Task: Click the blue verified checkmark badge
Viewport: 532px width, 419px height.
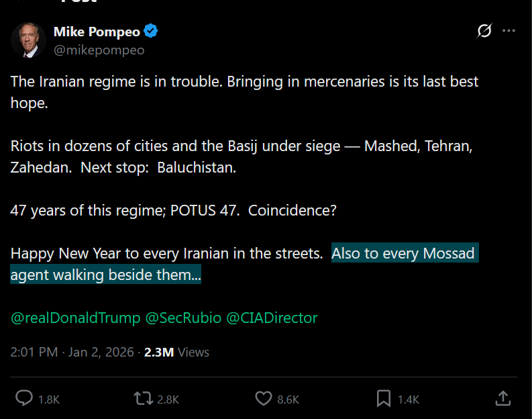Action: pyautogui.click(x=151, y=31)
